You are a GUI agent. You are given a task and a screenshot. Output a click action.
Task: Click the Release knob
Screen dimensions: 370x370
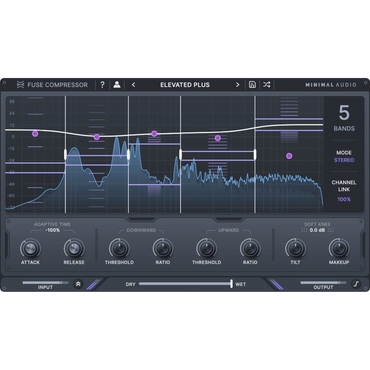click(x=74, y=248)
